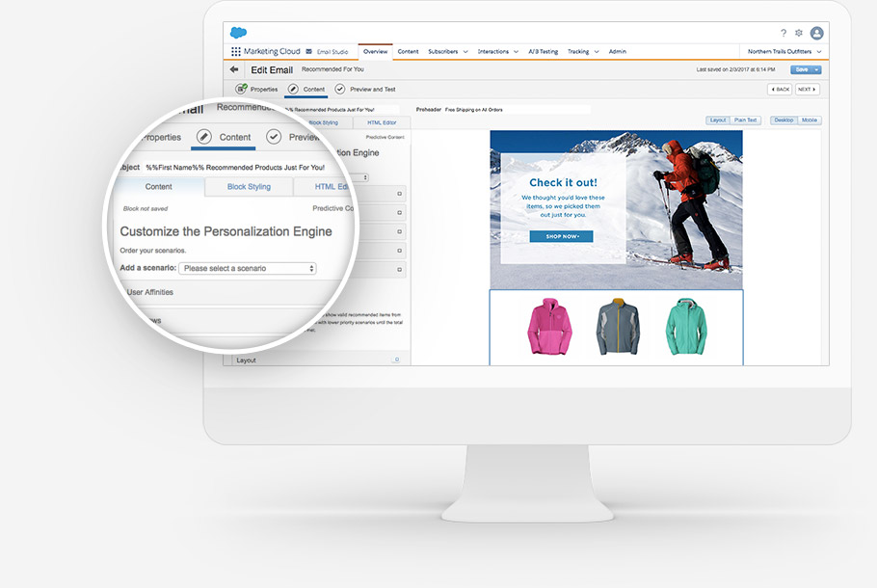Switch to Layout view
877x588 pixels.
pyautogui.click(x=718, y=120)
